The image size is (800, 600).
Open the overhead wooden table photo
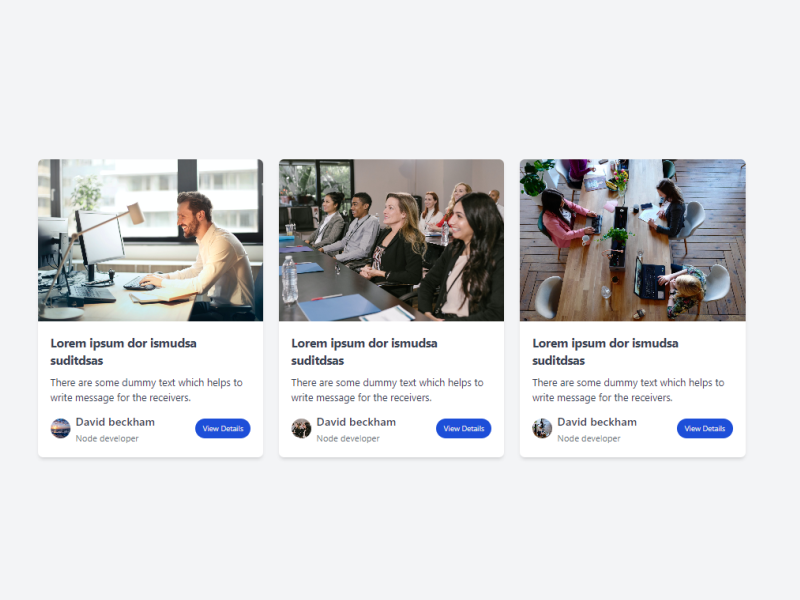click(633, 240)
